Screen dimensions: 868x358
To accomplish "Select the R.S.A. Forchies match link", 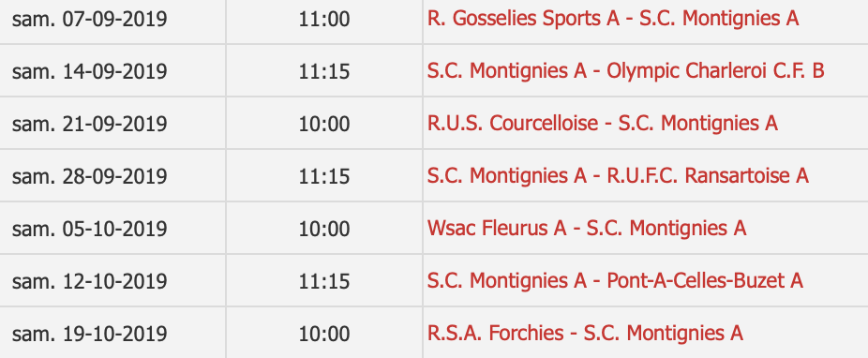I will (585, 333).
